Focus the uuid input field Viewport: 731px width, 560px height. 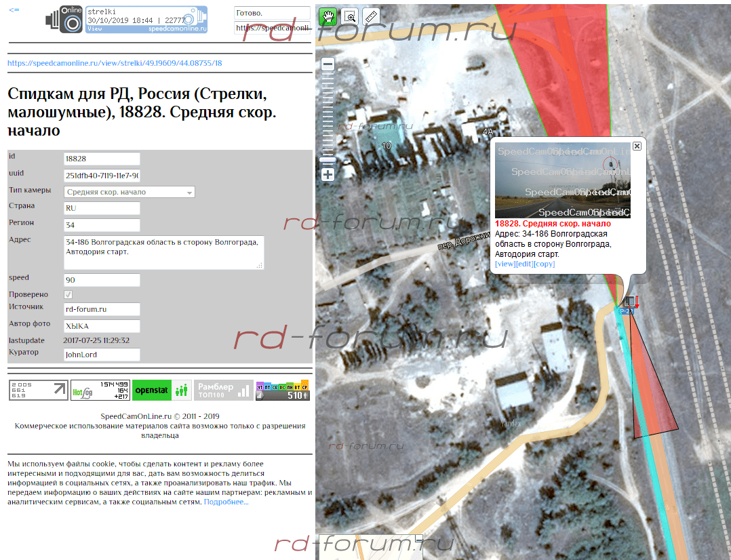coord(102,176)
